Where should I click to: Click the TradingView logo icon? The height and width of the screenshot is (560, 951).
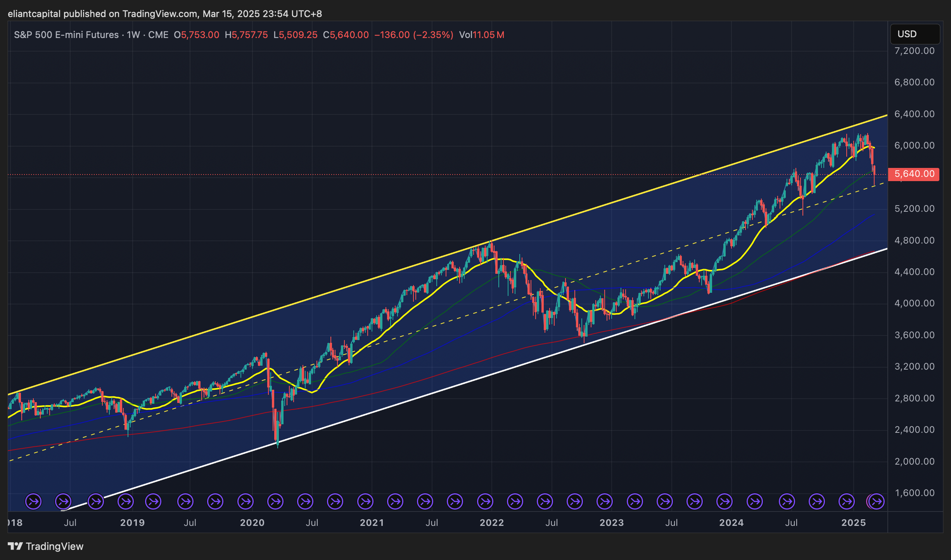[16, 546]
